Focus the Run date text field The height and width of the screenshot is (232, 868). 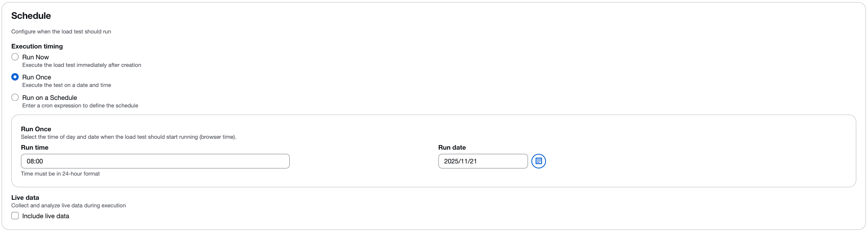482,161
